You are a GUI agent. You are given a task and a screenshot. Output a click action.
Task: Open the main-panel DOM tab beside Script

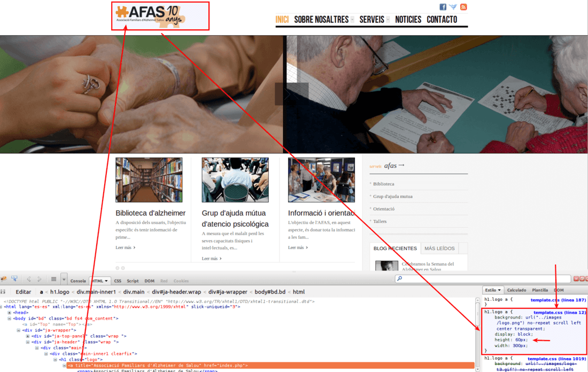coord(150,281)
